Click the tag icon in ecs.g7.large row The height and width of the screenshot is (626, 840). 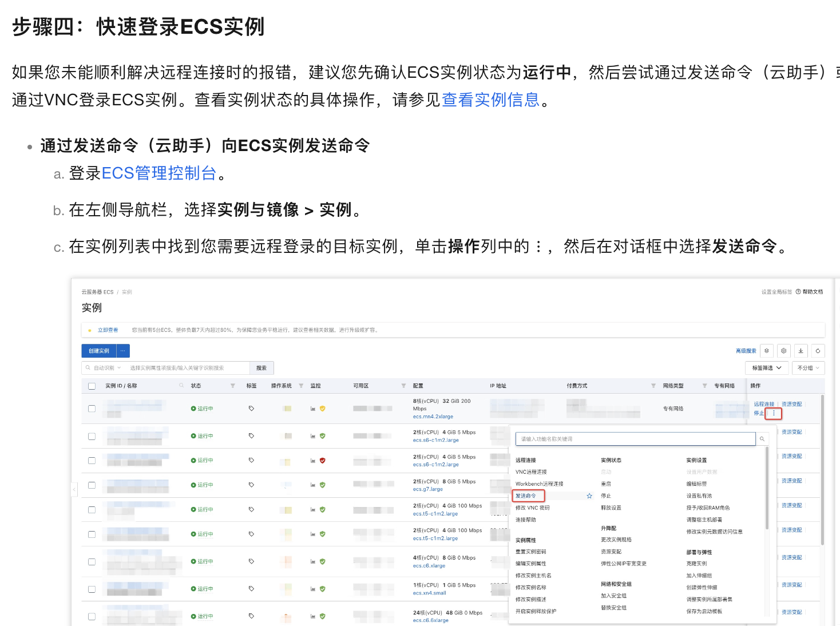pos(251,485)
